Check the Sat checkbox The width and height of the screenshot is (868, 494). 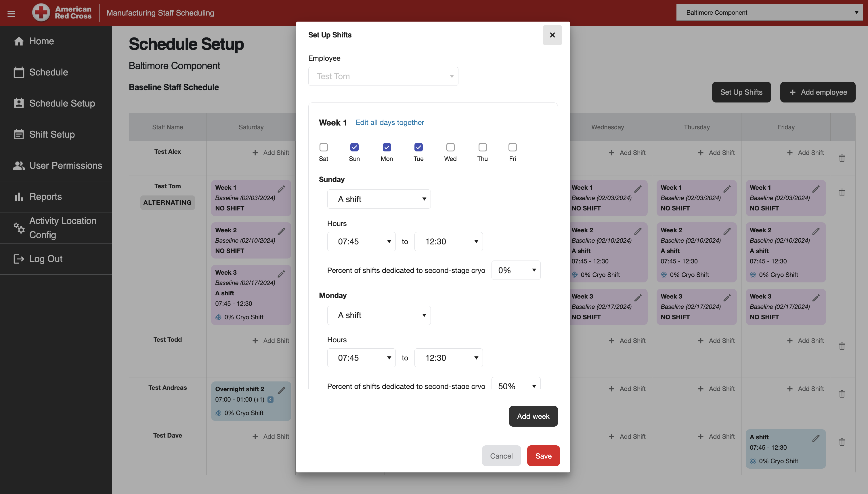pos(324,147)
